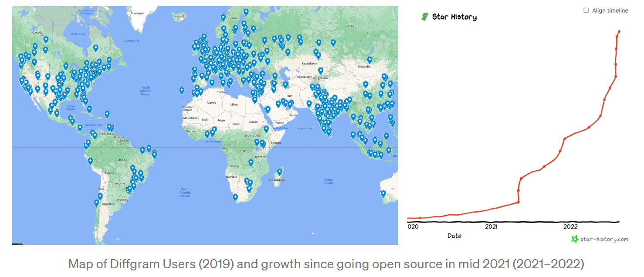Select the pin on Peru's coast
This screenshot has width=644, height=277.
(90, 161)
